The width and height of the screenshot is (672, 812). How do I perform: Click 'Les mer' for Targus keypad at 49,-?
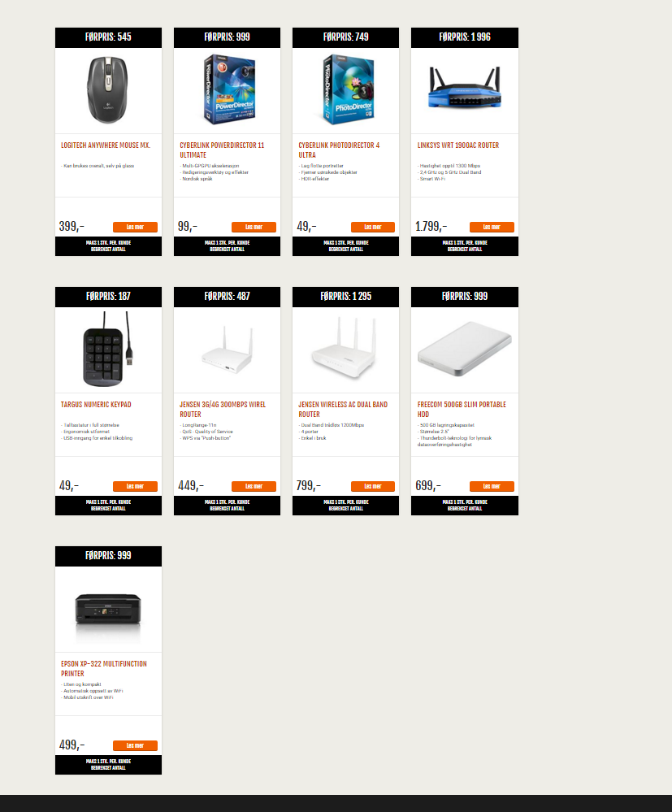click(135, 486)
